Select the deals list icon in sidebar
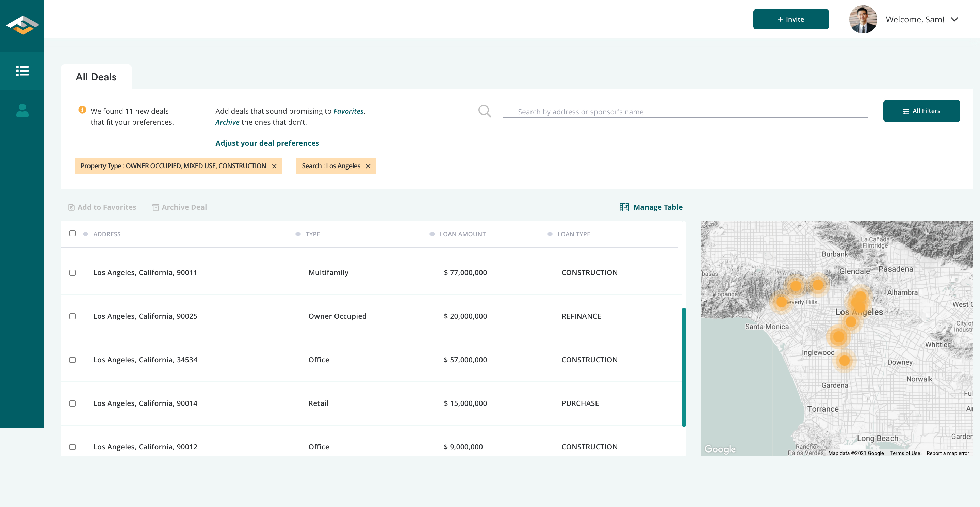 click(22, 71)
